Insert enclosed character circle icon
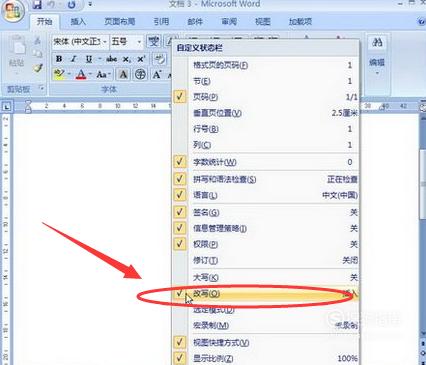This screenshot has height=365, width=426. click(140, 74)
